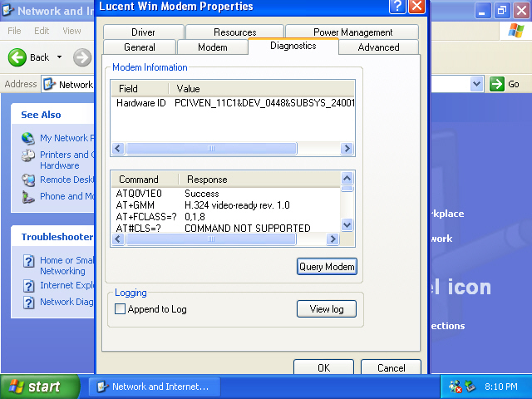Select the AT#CLS=? command row

pyautogui.click(x=226, y=228)
